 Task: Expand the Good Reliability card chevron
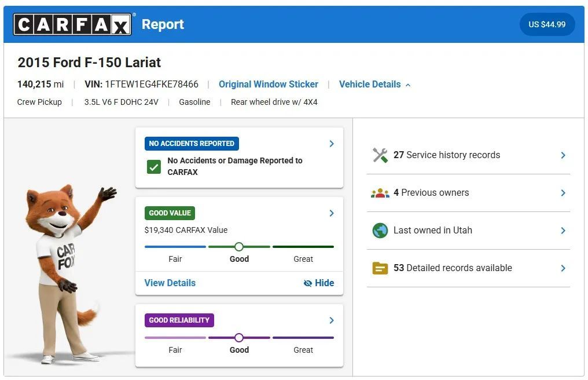click(332, 320)
